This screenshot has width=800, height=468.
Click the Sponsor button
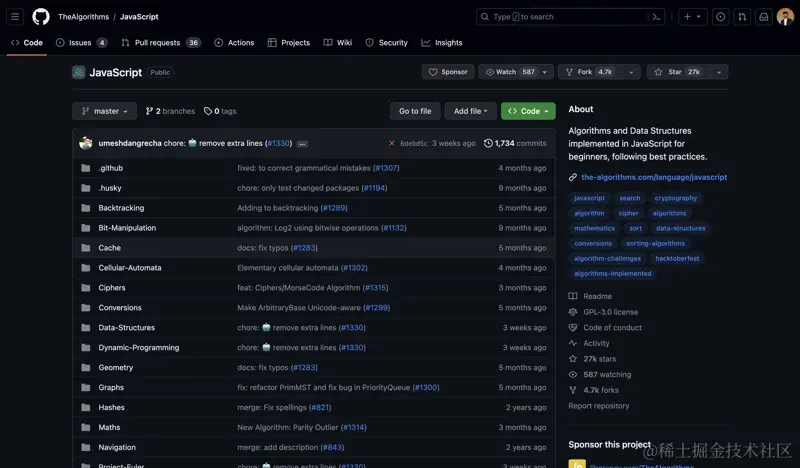coord(448,72)
